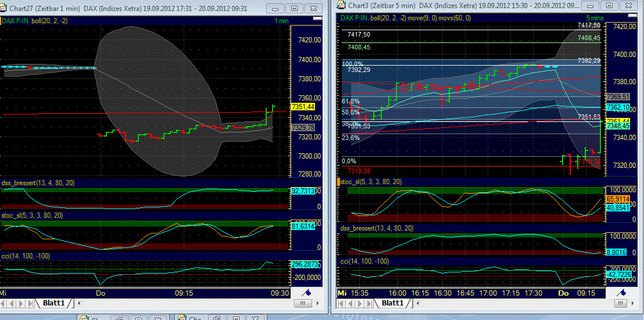Click the 100,0% Fibonacci level label
Viewport: 644px width, 320px height.
[x=352, y=64]
